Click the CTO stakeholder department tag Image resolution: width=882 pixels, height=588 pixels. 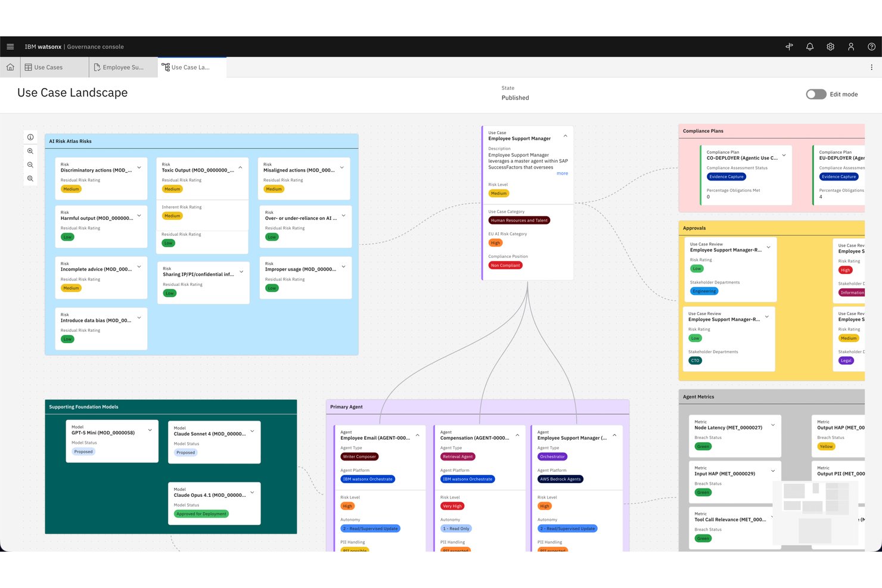click(x=695, y=360)
